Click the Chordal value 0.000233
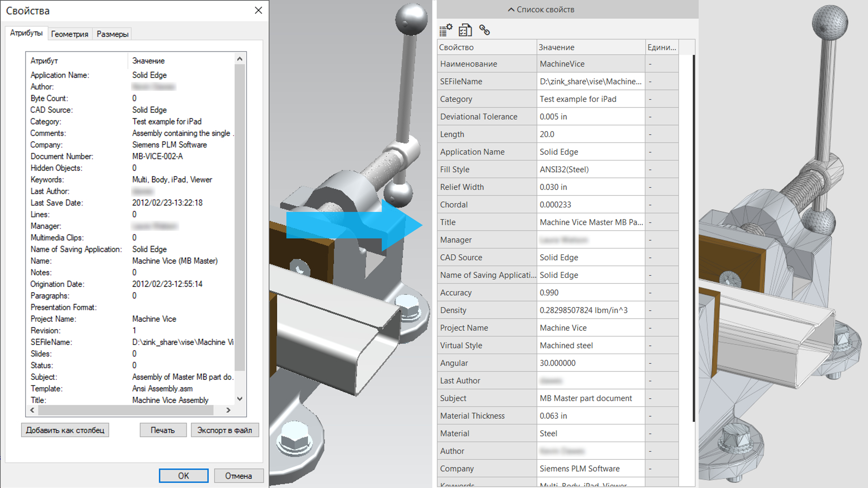Viewport: 868px width, 488px height. pos(591,205)
